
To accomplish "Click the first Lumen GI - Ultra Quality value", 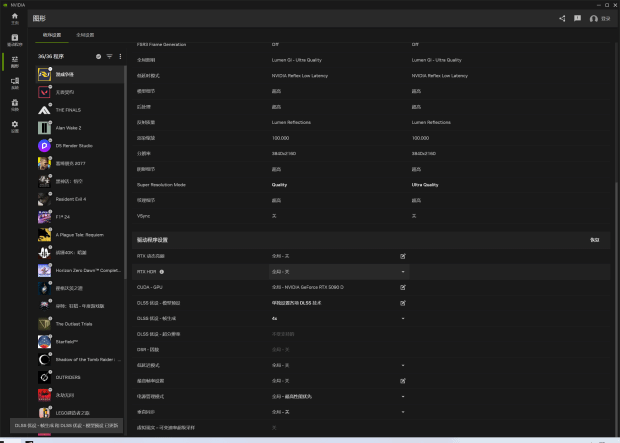I will point(297,60).
